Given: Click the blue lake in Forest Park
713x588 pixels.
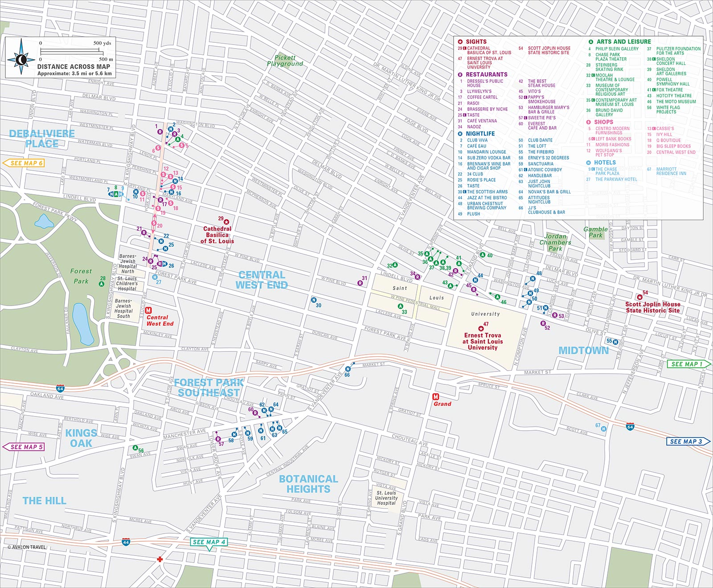Looking at the screenshot, I should [x=83, y=323].
